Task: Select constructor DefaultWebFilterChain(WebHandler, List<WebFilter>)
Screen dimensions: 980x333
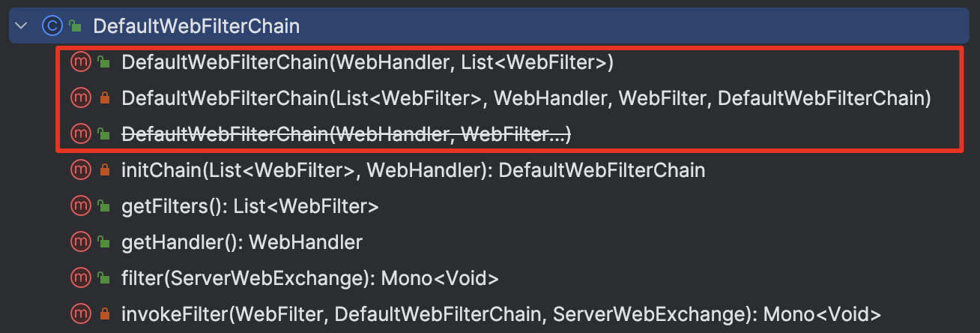Action: pos(367,62)
